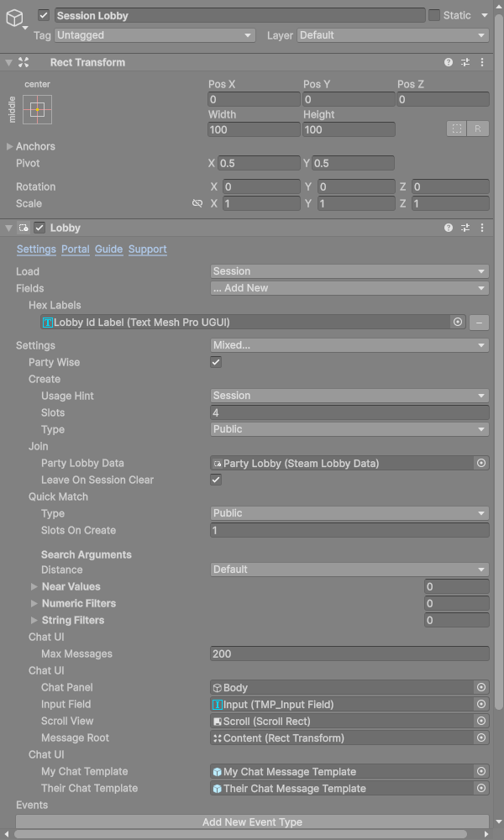Screen dimensions: 504x840
Task: Pick object for Message Root
Action: (481, 738)
